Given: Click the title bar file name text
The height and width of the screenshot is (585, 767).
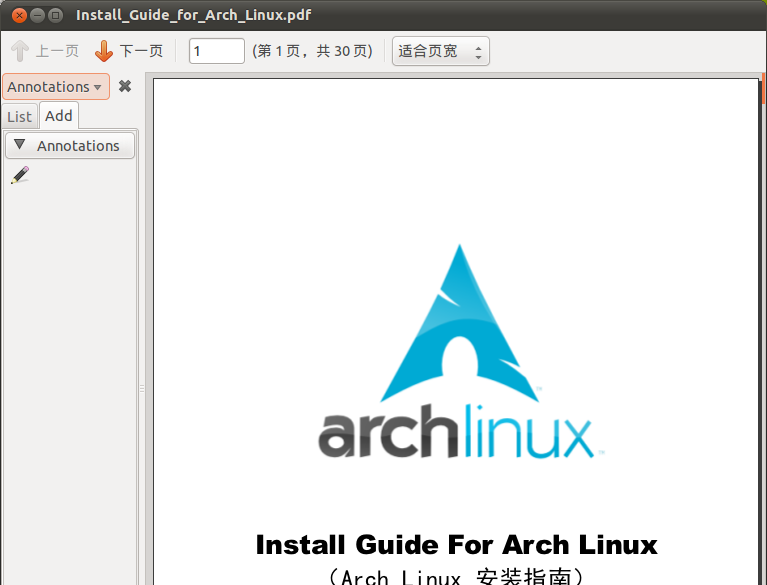Looking at the screenshot, I should (x=193, y=15).
